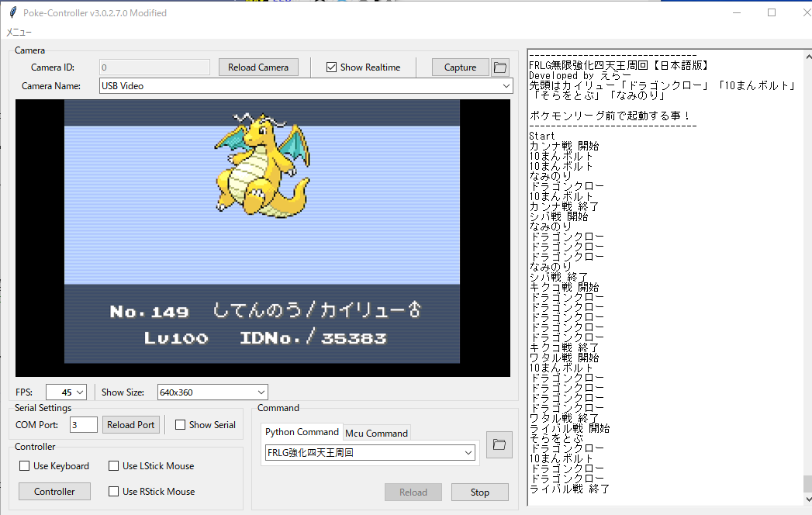Switch to the Mcu Command tab

[x=376, y=432]
